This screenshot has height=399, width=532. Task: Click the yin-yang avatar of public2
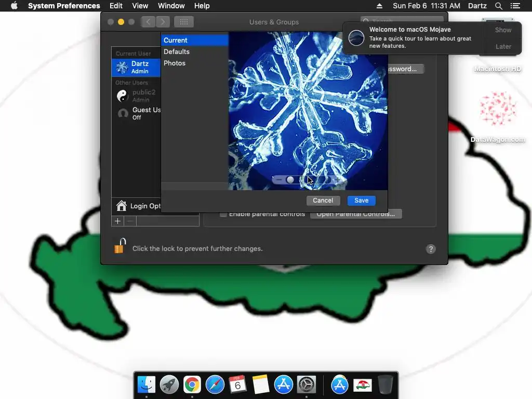tap(122, 96)
